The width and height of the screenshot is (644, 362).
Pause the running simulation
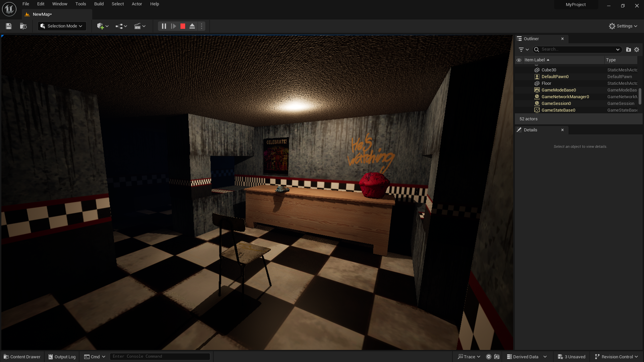[164, 26]
